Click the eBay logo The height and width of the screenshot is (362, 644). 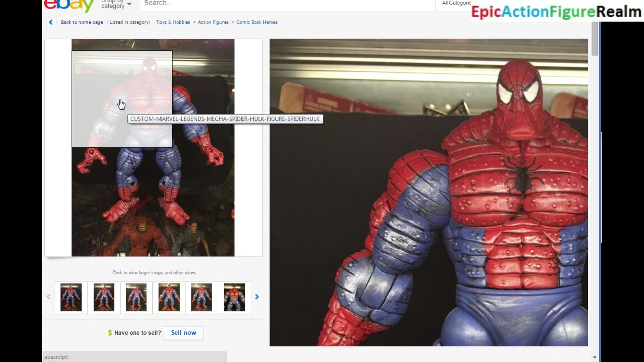pos(68,6)
